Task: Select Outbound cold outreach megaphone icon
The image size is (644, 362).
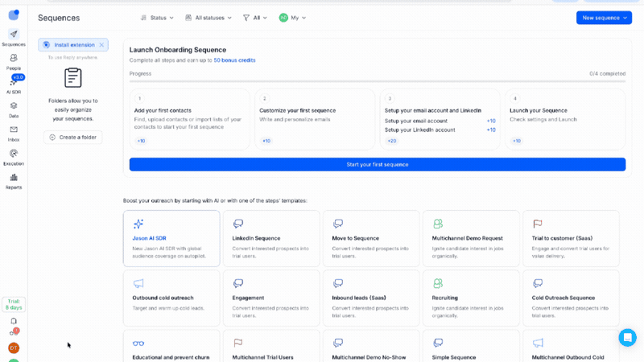Action: point(138,283)
